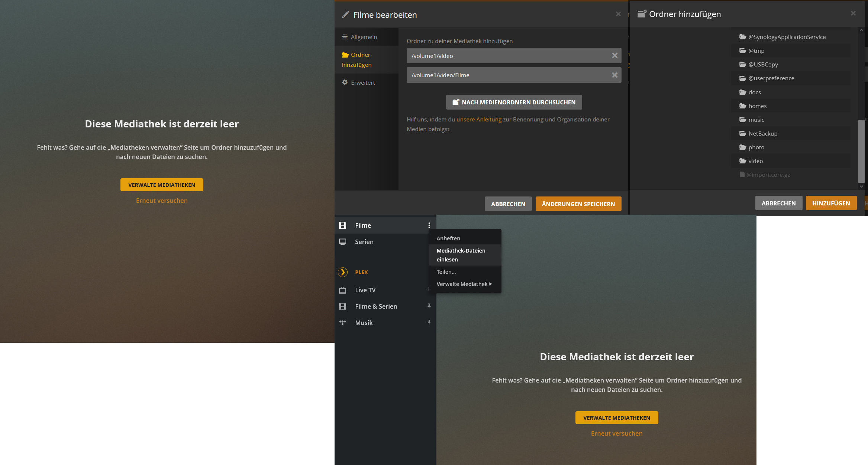Remove the /volume1/video folder entry
This screenshot has height=465, width=868.
pos(614,56)
